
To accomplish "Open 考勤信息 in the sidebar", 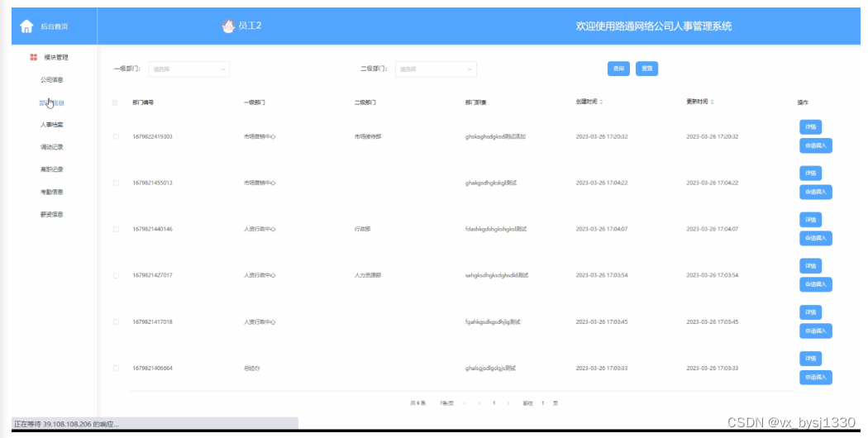I will [x=51, y=192].
